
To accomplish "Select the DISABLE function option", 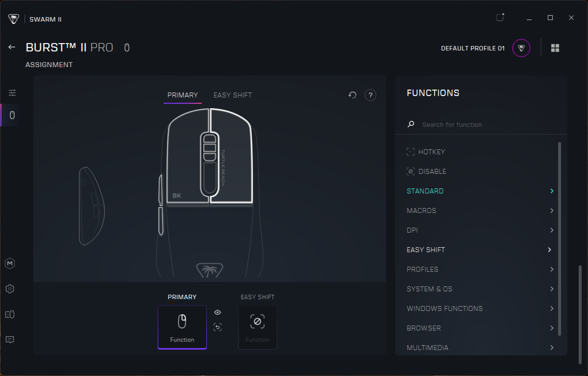I will [x=432, y=172].
